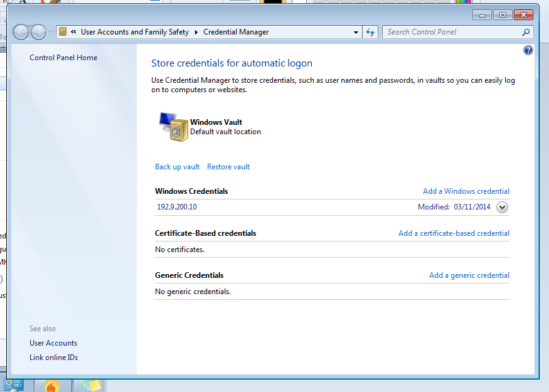Add a generic credential
Viewport: 549px width, 392px height.
469,275
